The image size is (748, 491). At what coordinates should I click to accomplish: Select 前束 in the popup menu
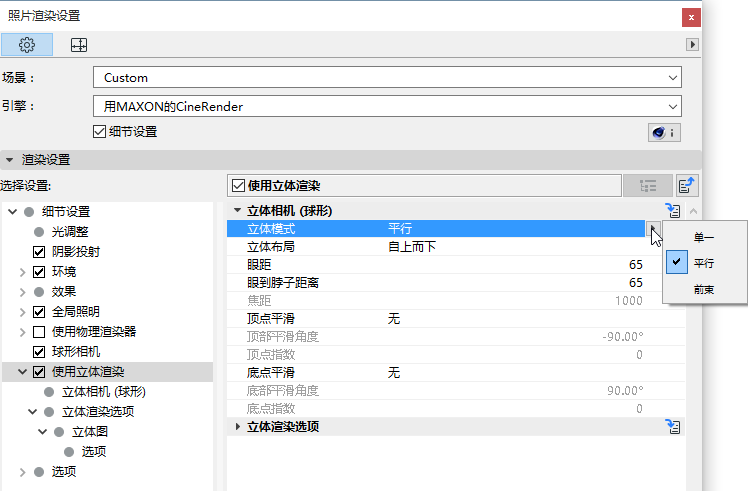click(704, 289)
